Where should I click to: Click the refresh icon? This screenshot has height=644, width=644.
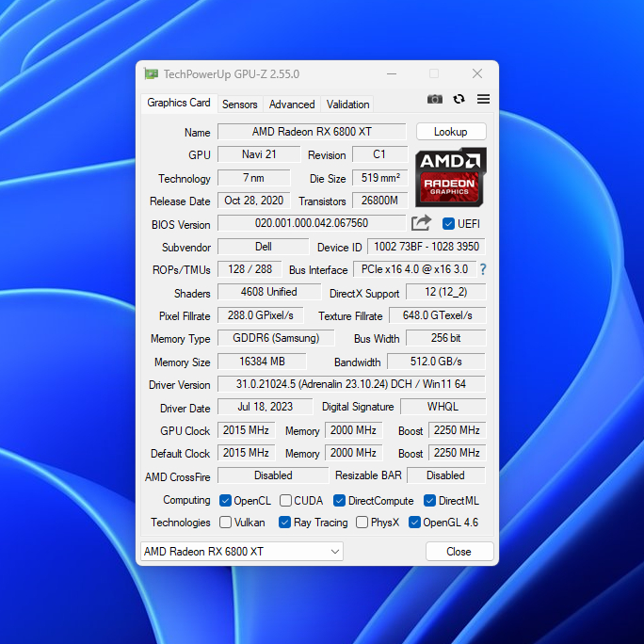click(x=459, y=99)
